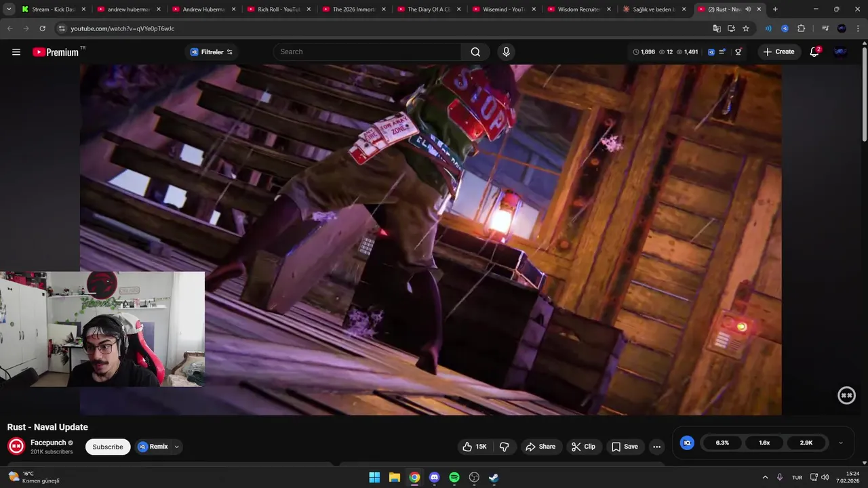Open a new browser tab
The image size is (868, 488).
775,9
